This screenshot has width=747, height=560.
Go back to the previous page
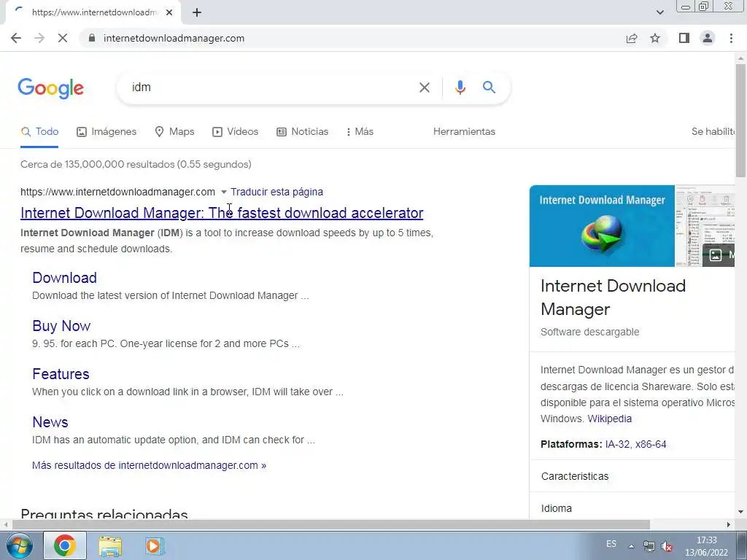(x=16, y=38)
